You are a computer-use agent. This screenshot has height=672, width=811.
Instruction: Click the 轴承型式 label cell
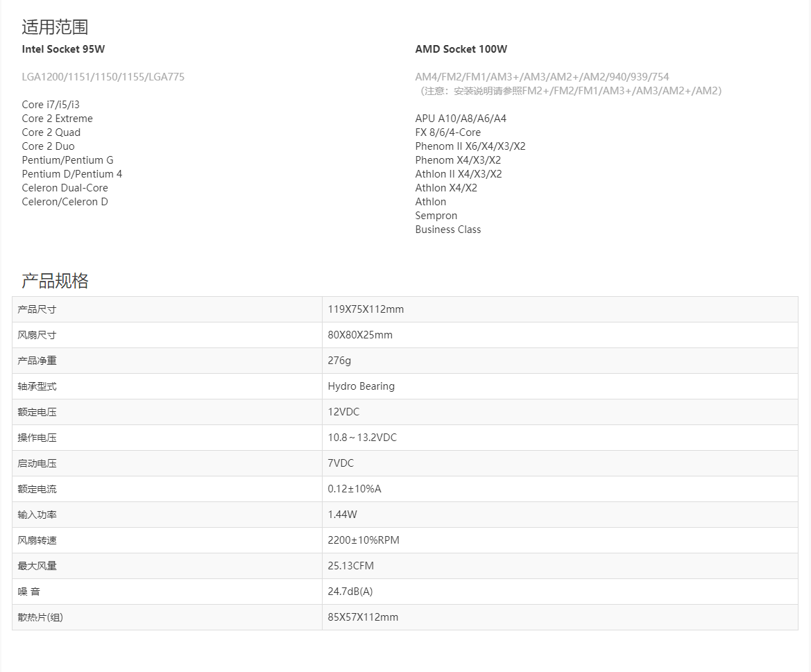(x=167, y=387)
